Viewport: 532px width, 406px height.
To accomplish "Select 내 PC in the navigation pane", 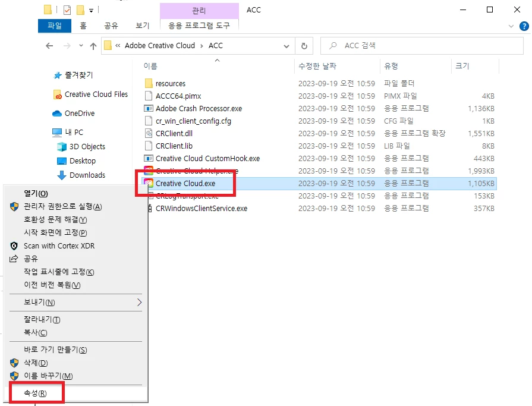I will tap(74, 133).
